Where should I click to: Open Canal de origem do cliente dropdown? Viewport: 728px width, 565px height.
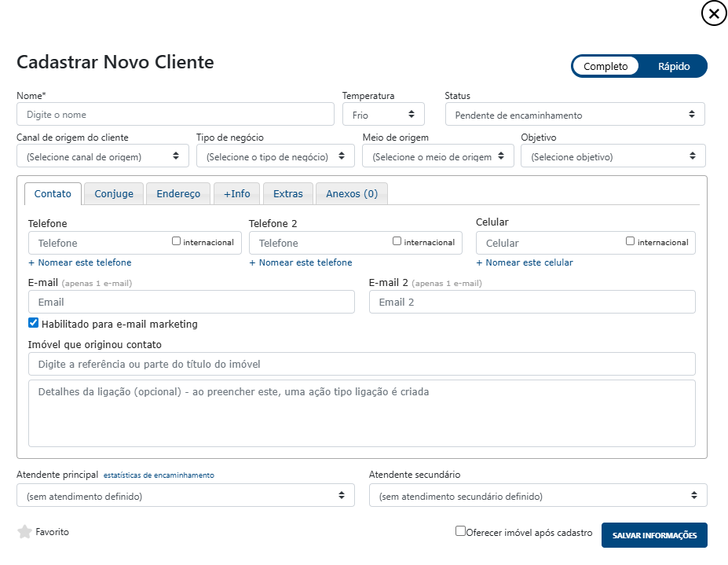[102, 156]
